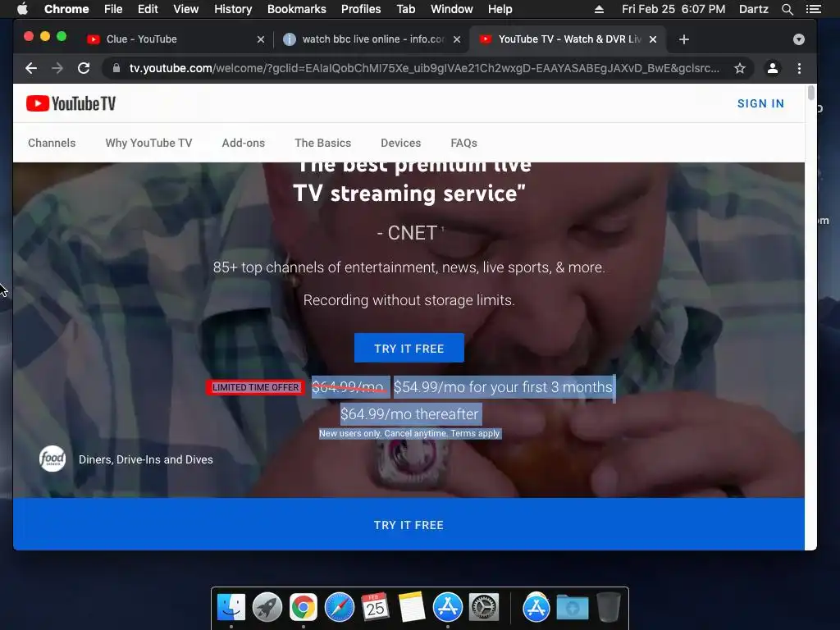Navigate to Add-ons
The width and height of the screenshot is (840, 630).
[x=243, y=143]
